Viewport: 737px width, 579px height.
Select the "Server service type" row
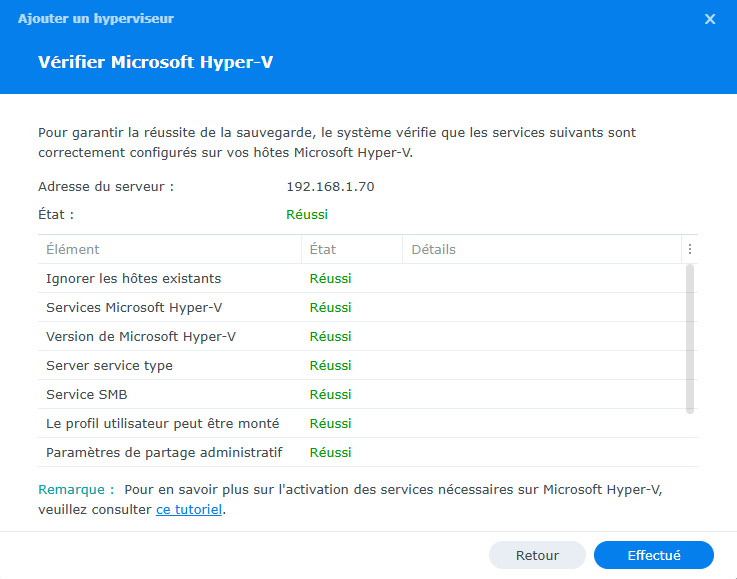109,365
